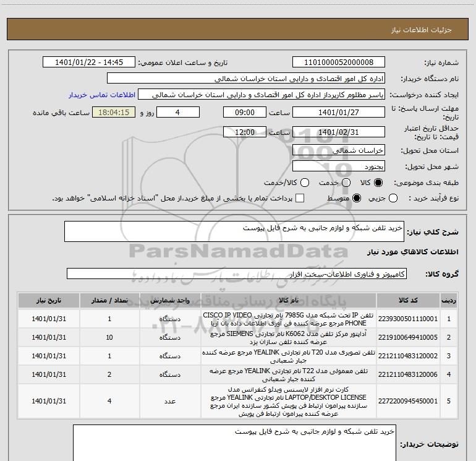Viewport: 476px width, 461px height.
Task: Open the اطلاعات تماس خریدار link
Action: [102, 95]
